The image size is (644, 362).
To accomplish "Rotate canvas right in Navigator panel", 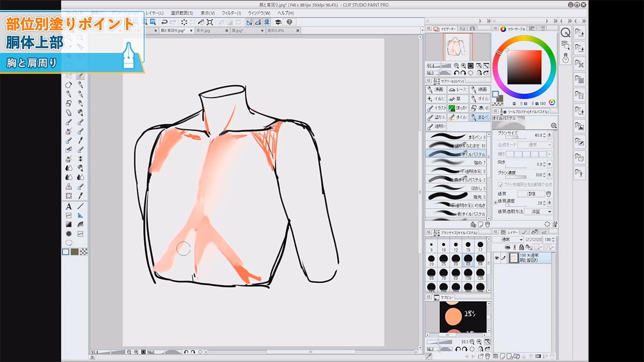I will pyautogui.click(x=463, y=73).
